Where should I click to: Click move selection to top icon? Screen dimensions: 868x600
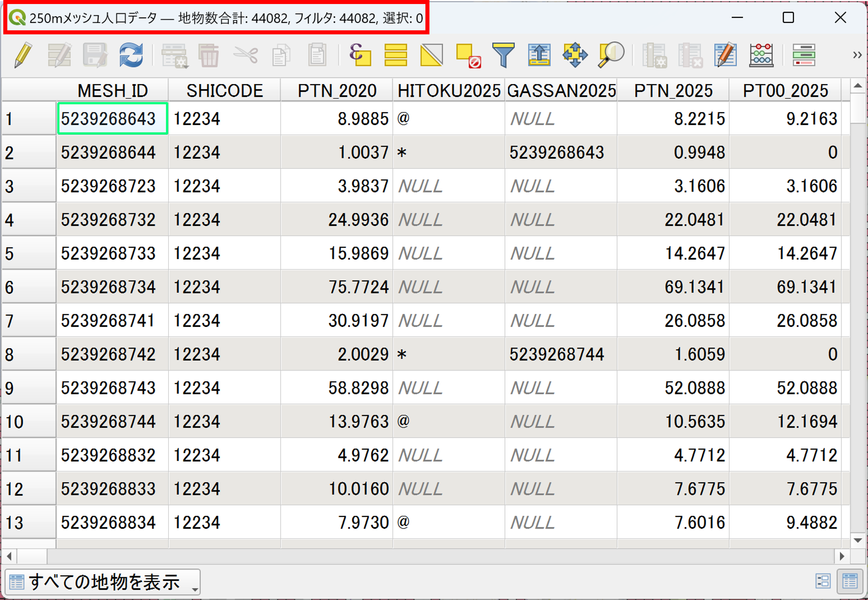click(x=539, y=55)
